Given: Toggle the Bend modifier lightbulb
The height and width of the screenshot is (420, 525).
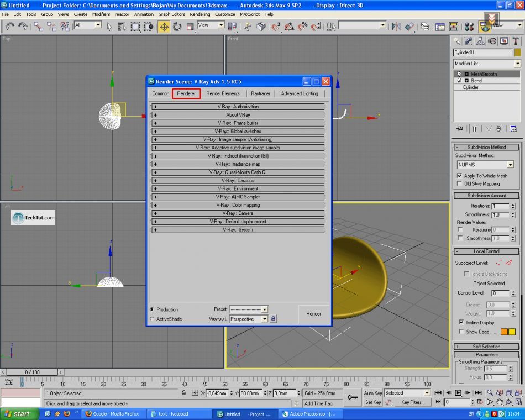Looking at the screenshot, I should (x=459, y=81).
